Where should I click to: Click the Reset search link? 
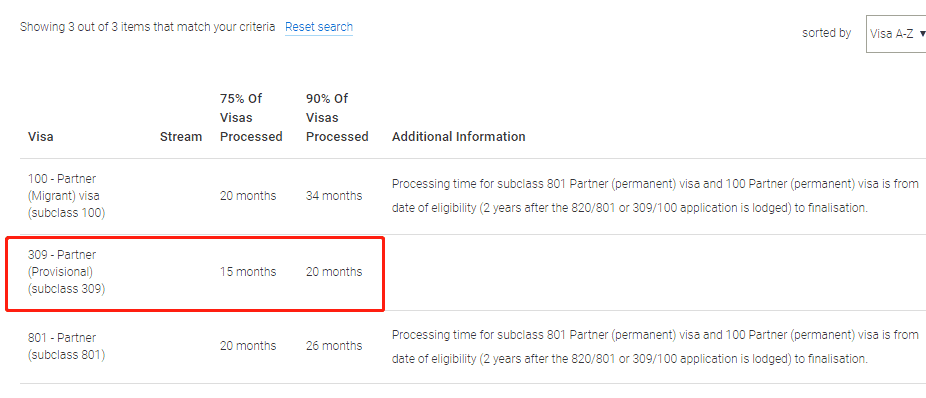[319, 27]
